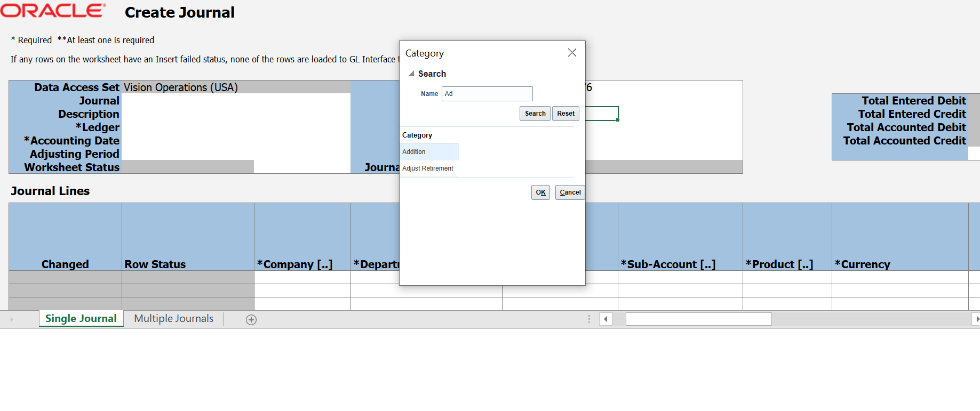Select the active green-outlined cell behind the dialog
The image size is (980, 411).
coord(602,114)
